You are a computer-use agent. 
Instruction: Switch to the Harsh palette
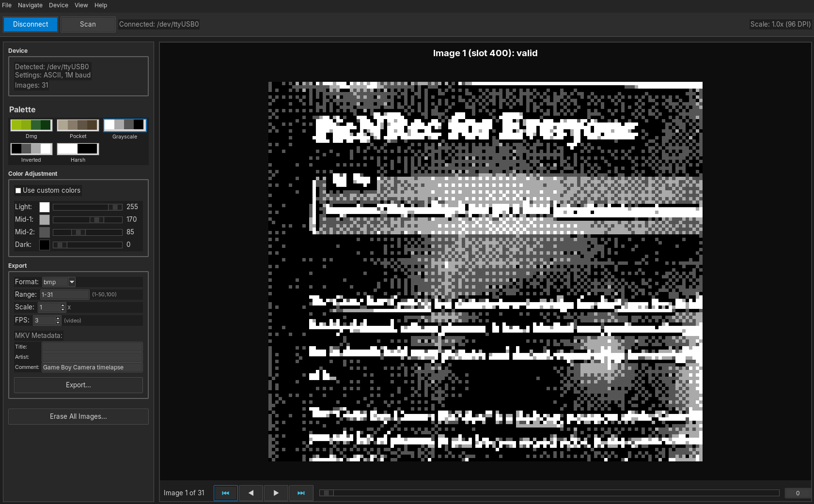[78, 149]
